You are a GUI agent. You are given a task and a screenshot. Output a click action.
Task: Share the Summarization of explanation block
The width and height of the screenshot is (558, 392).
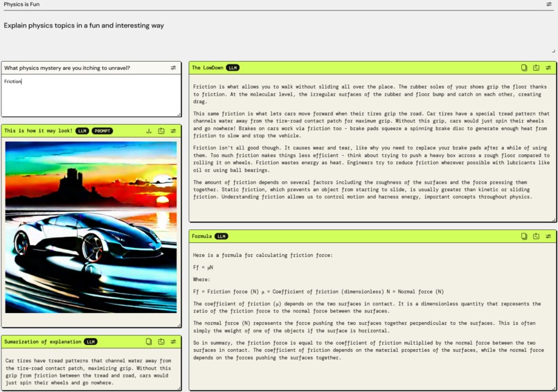pos(161,342)
